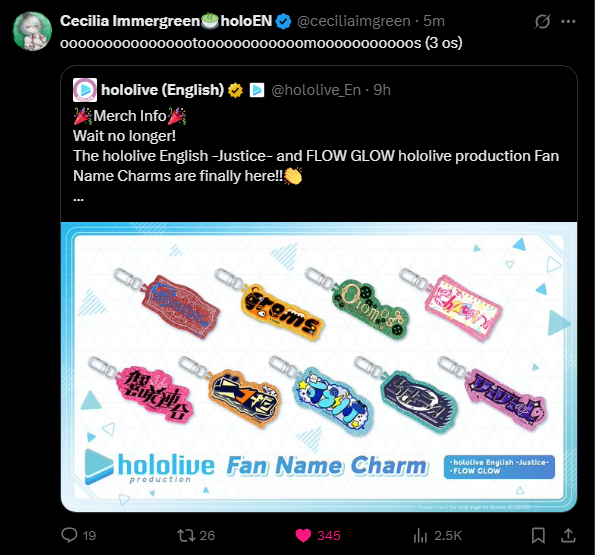
Task: Click the Cecilia Immergreen display name
Action: tap(130, 21)
